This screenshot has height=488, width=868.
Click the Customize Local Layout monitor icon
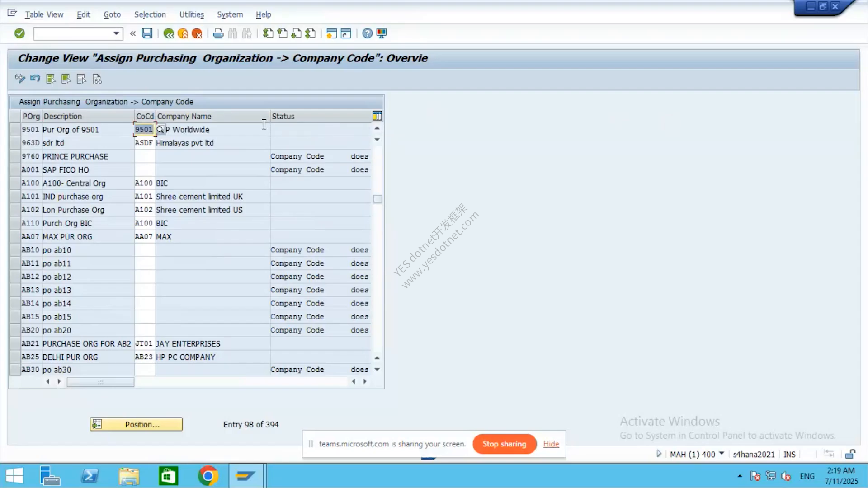point(382,33)
